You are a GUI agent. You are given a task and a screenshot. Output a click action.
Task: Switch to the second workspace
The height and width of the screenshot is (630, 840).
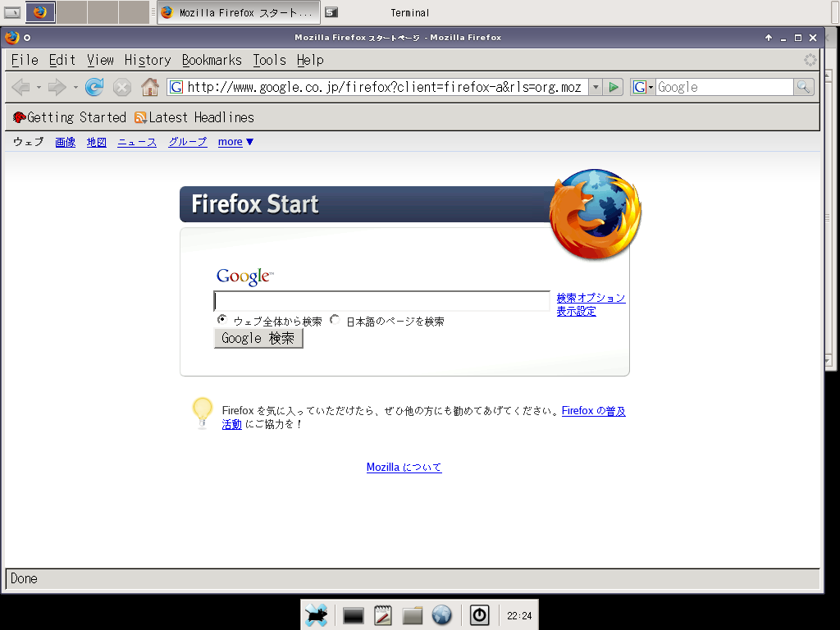coord(71,11)
